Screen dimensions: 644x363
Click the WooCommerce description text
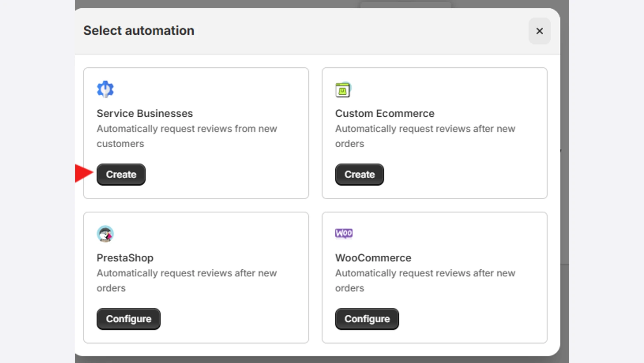[425, 280]
